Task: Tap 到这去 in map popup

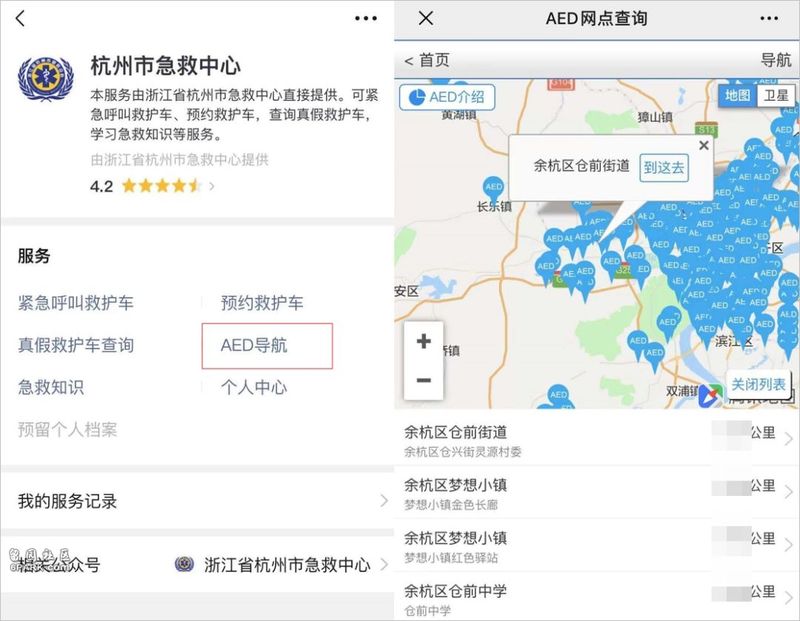Action: (x=664, y=167)
